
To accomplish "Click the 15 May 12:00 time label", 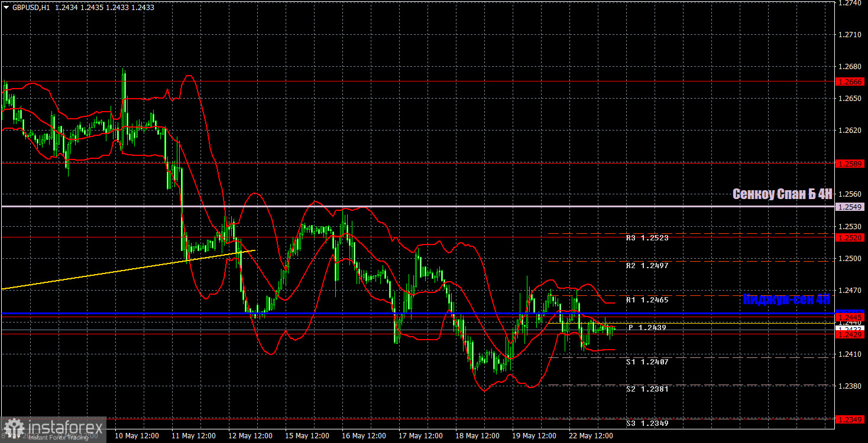I will coord(307,435).
